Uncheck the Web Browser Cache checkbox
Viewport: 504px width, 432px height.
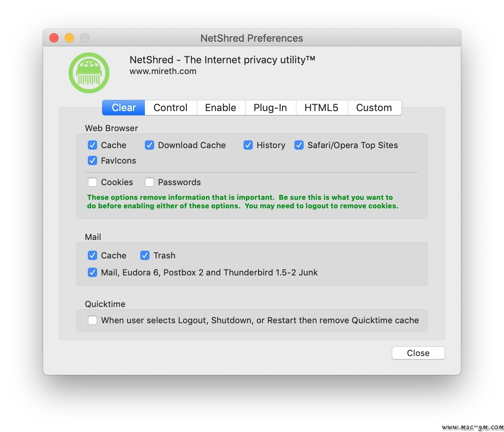coord(92,145)
